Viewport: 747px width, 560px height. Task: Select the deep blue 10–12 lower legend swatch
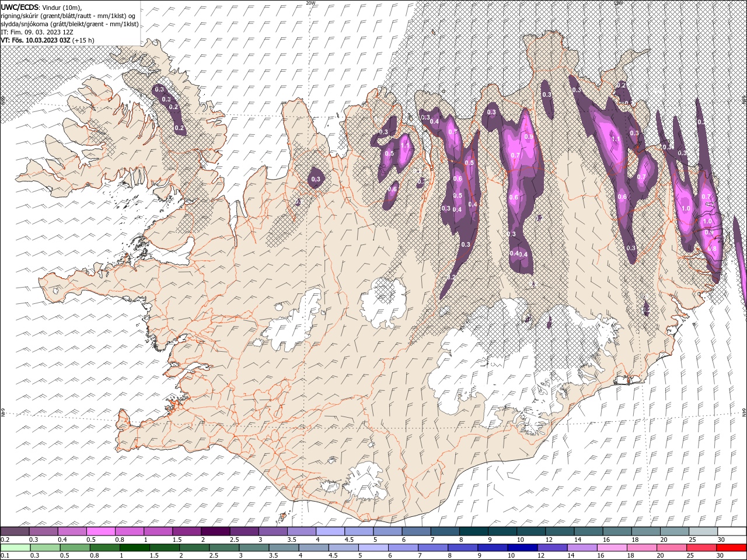[522, 548]
